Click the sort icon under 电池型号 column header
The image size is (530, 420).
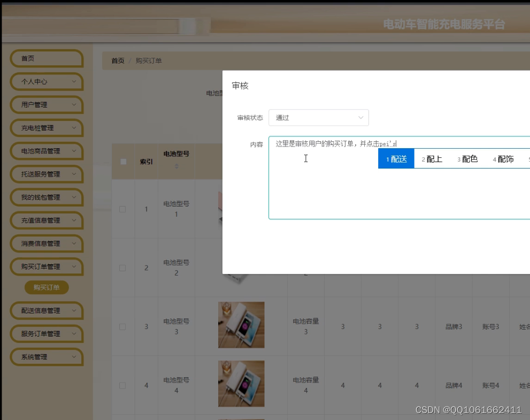coord(176,166)
